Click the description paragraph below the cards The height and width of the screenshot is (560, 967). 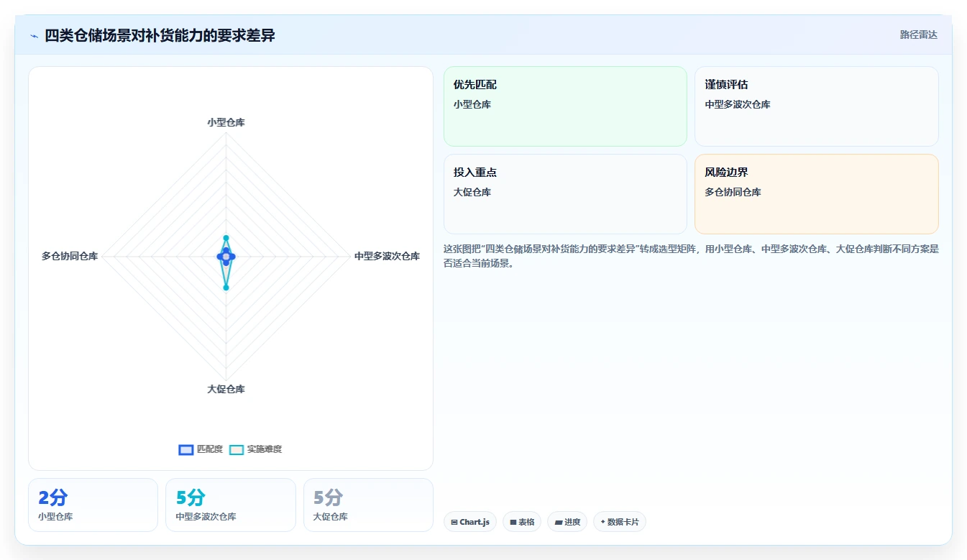tap(691, 256)
